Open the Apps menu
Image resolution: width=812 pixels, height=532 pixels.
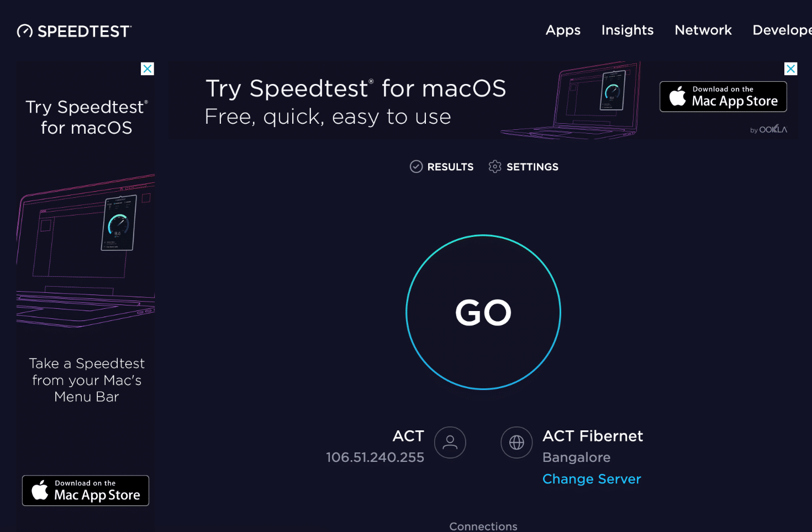point(563,30)
